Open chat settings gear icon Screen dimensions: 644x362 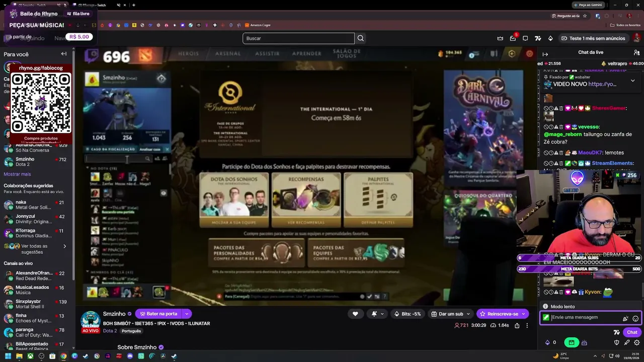(636, 342)
